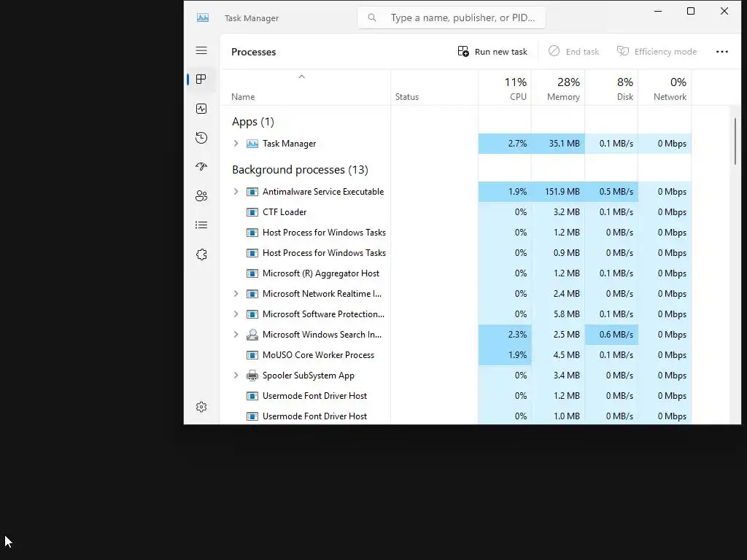Click the Task Manager app icon in title bar
747x560 pixels.
pyautogui.click(x=203, y=17)
